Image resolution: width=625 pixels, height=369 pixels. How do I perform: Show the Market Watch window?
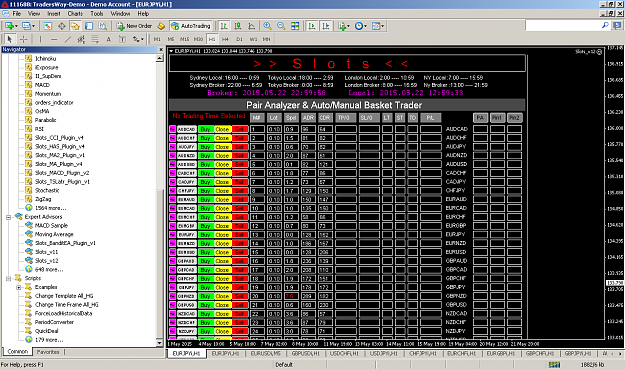(x=47, y=26)
